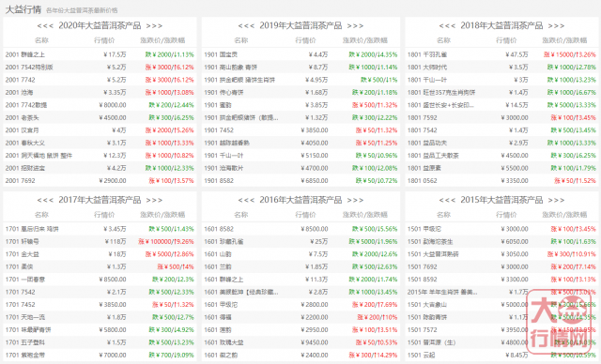Open the 2020年大益普洱茶产品 section heading
Viewport: 601px width, 364px height.
100,25
